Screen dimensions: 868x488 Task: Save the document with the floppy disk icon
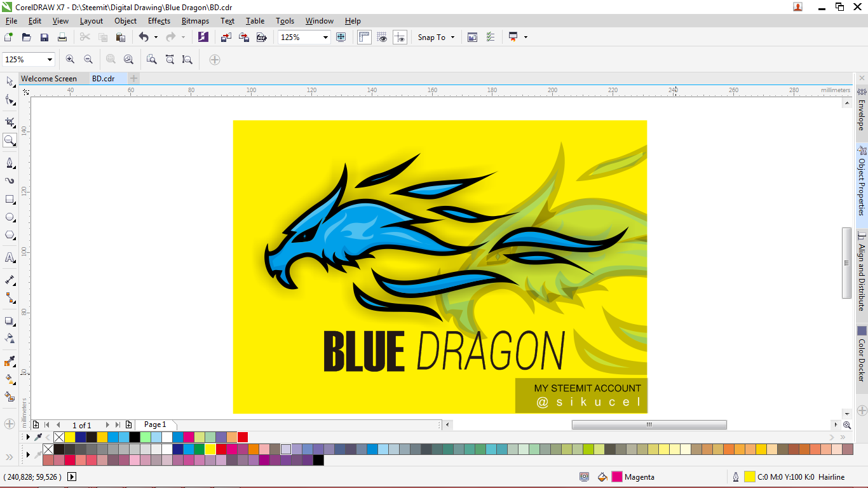[44, 37]
